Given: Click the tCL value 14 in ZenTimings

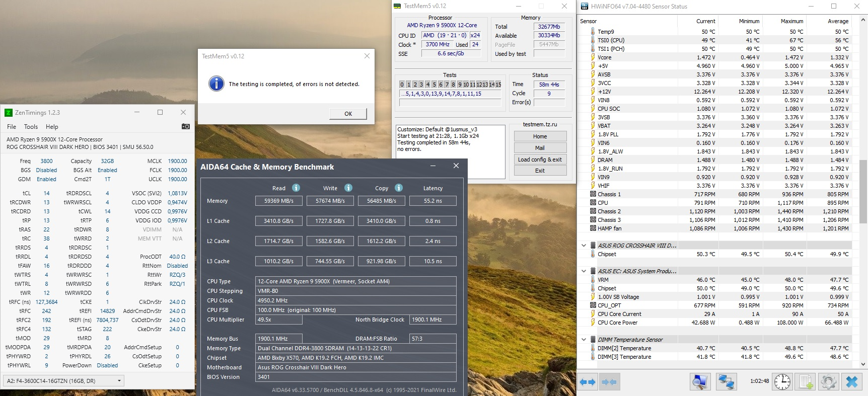Looking at the screenshot, I should click(46, 193).
